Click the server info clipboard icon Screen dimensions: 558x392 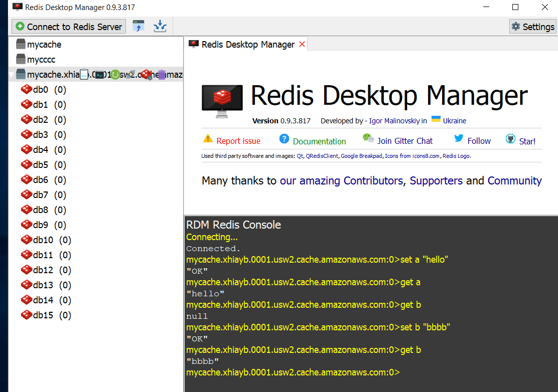pyautogui.click(x=84, y=74)
